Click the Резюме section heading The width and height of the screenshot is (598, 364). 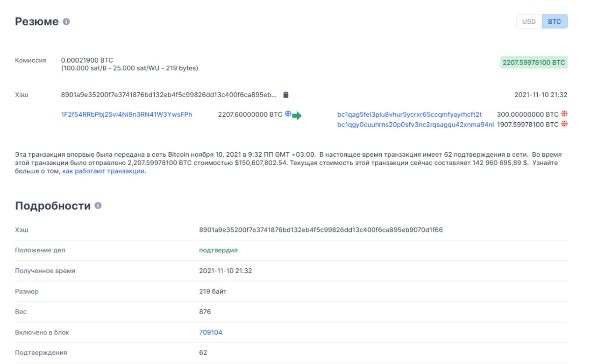[37, 22]
